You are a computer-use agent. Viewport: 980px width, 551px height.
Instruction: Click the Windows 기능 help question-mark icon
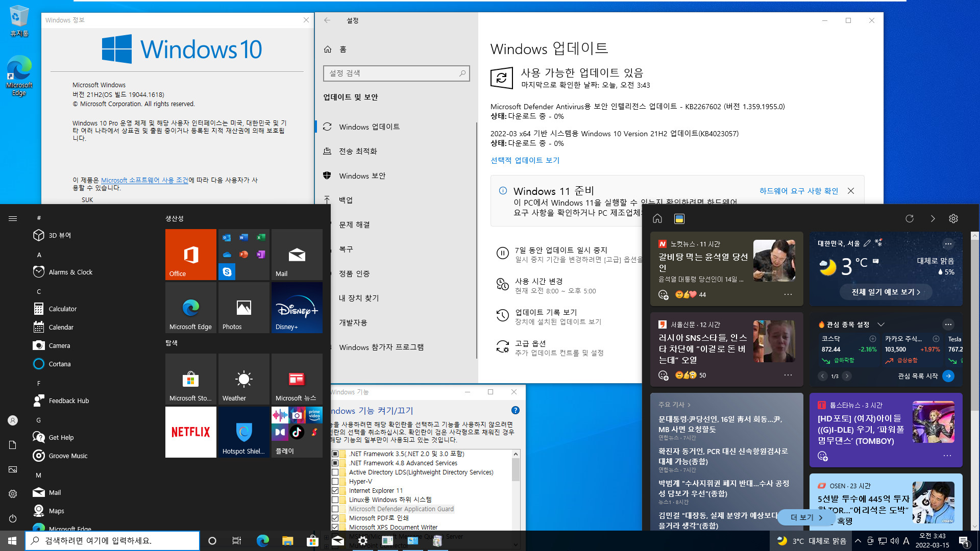(516, 410)
